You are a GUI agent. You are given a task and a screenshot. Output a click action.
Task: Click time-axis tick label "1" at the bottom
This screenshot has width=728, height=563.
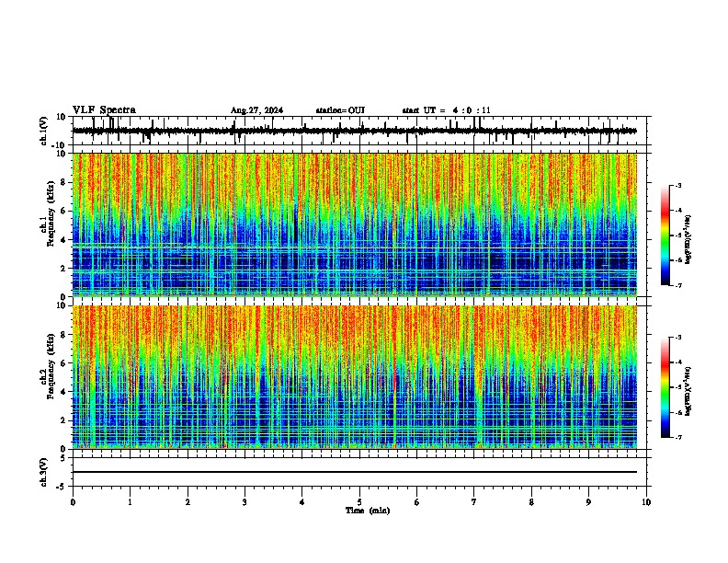[130, 501]
